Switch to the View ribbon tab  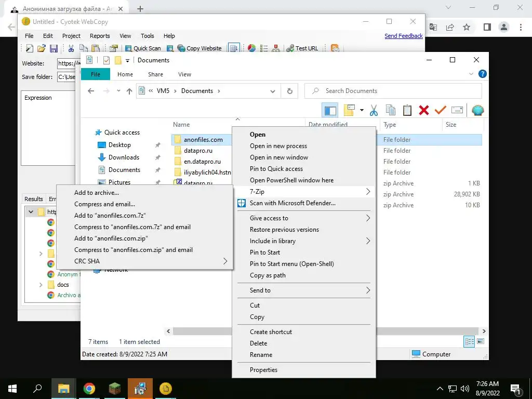pyautogui.click(x=184, y=74)
